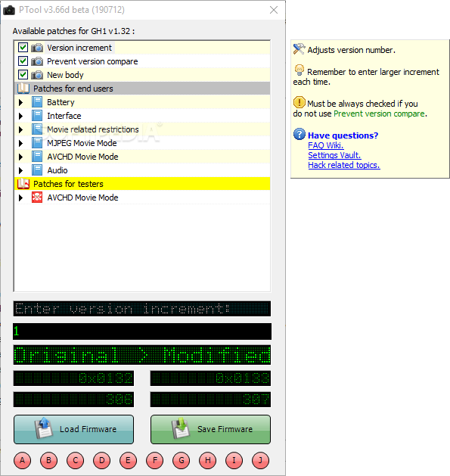Select settings preset J
The width and height of the screenshot is (450, 476).
click(x=260, y=461)
